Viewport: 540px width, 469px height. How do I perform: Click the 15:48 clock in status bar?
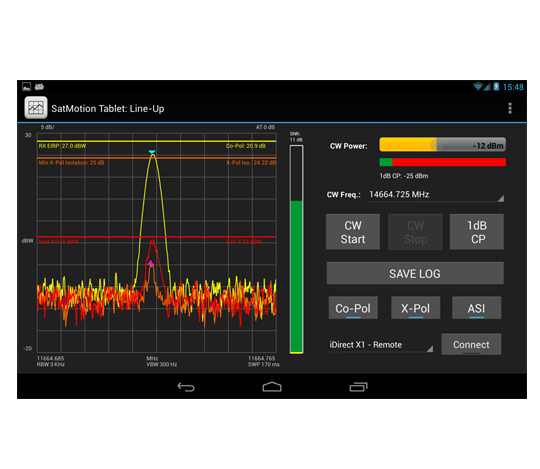(513, 87)
